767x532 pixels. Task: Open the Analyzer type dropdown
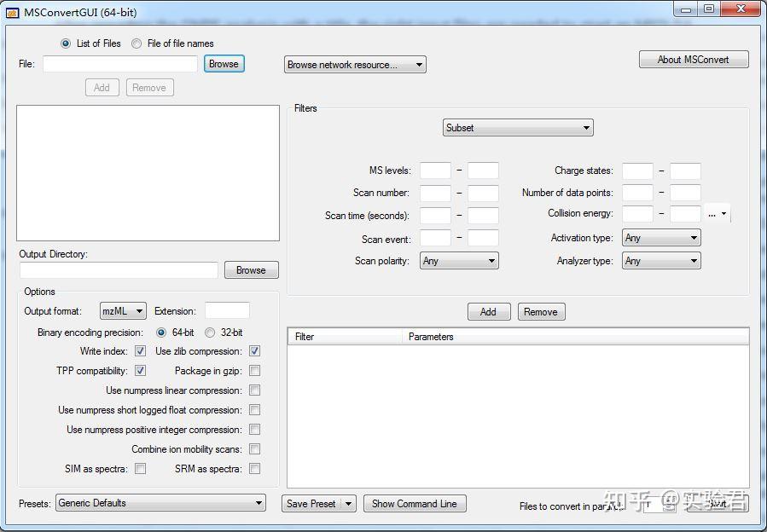(661, 261)
